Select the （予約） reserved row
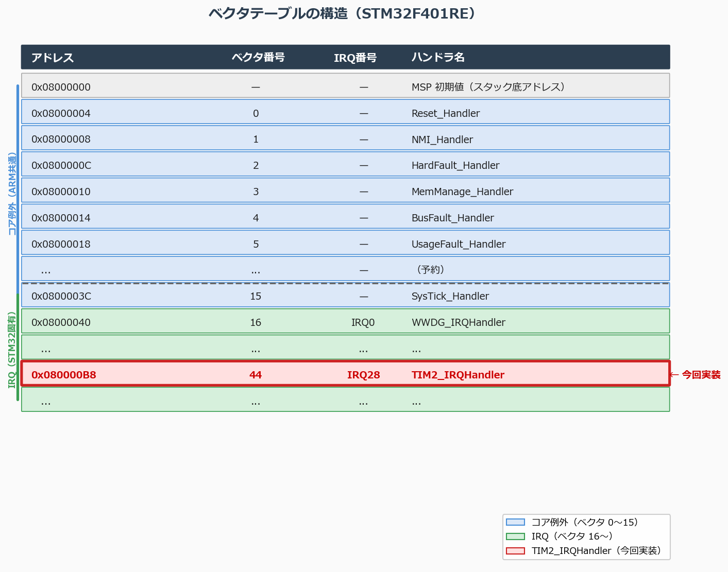 pos(345,268)
